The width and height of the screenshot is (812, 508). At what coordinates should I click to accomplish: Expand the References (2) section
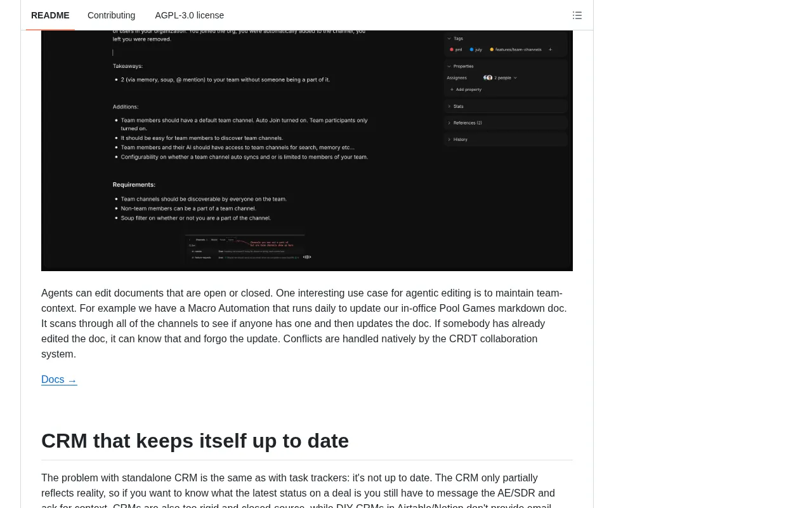click(506, 123)
